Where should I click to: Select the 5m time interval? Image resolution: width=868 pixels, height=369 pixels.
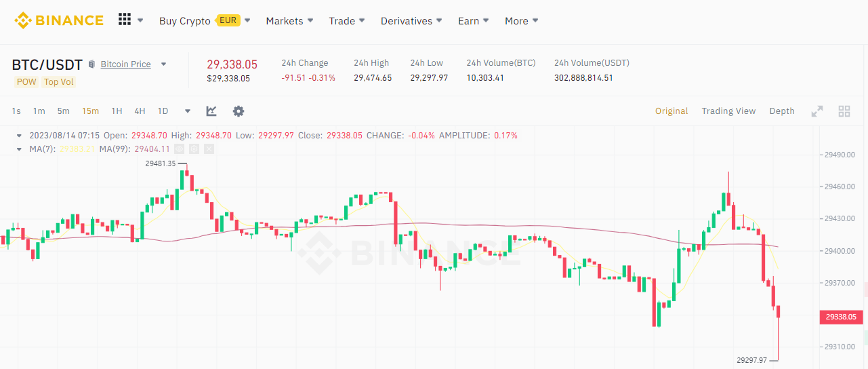point(63,111)
